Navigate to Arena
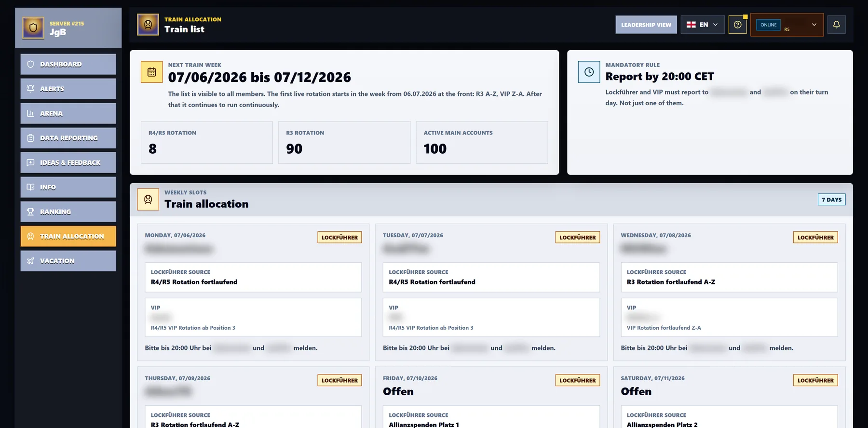This screenshot has width=868, height=428. 68,113
